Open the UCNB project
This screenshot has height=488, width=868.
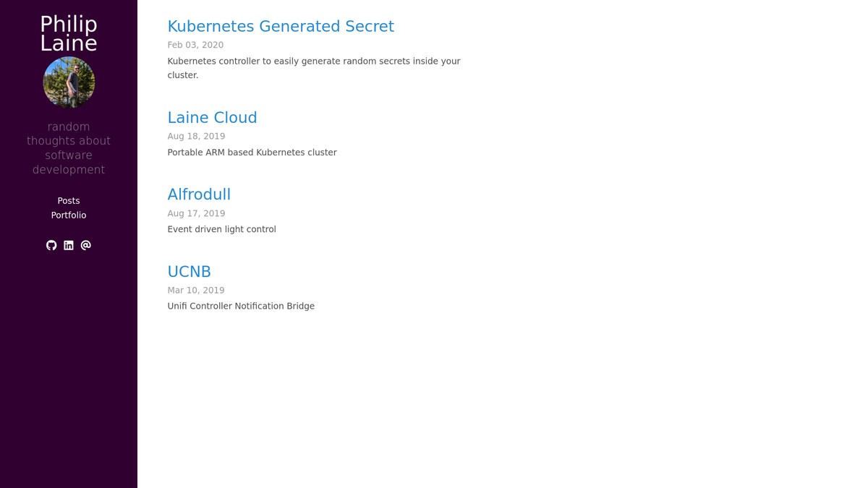[x=189, y=271]
